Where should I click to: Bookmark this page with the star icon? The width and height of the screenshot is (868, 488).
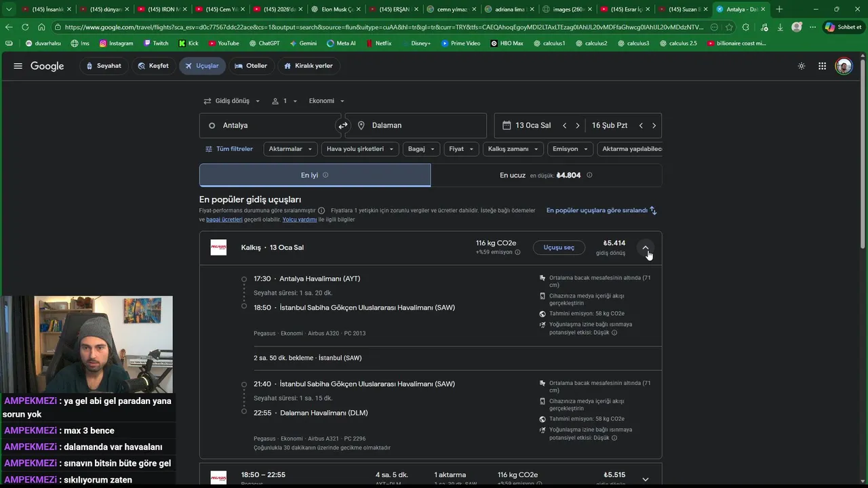[729, 27]
